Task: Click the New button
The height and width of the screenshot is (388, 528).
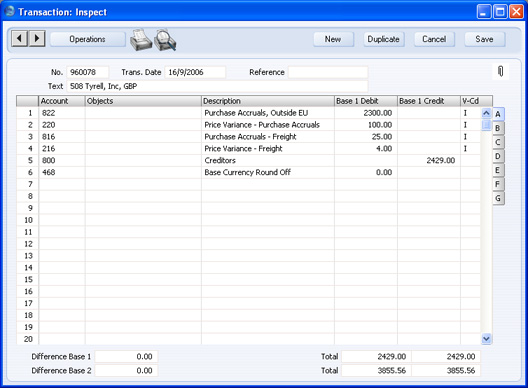Action: click(333, 39)
